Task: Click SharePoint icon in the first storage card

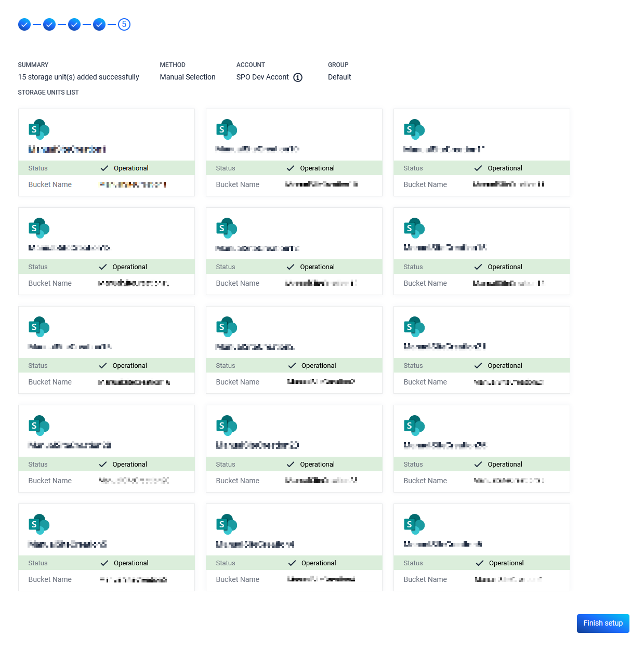Action: pos(39,129)
